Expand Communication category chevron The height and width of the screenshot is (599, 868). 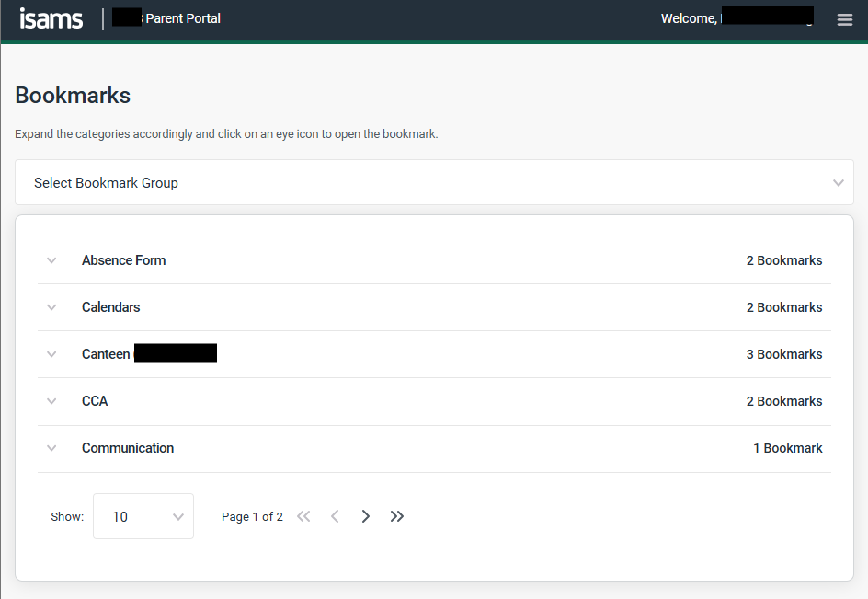[x=51, y=448]
